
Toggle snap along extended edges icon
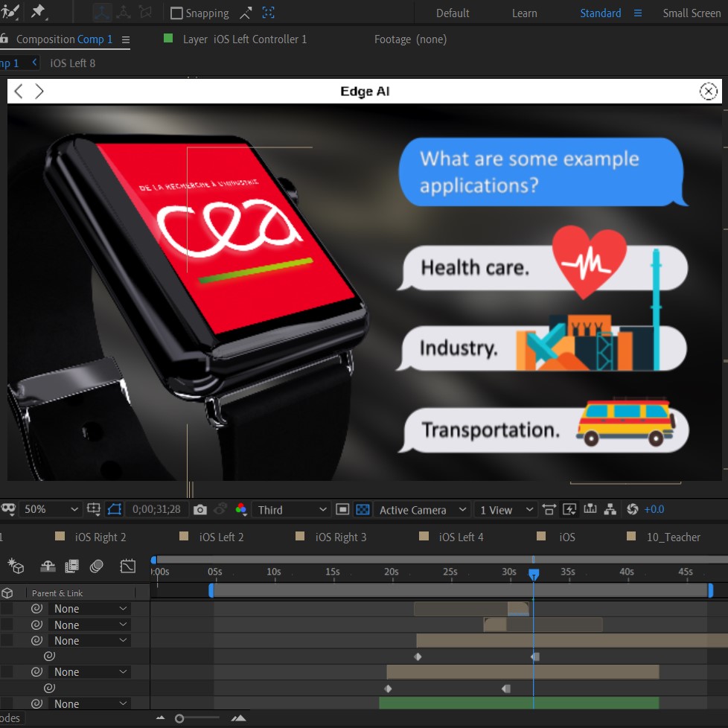coord(246,13)
